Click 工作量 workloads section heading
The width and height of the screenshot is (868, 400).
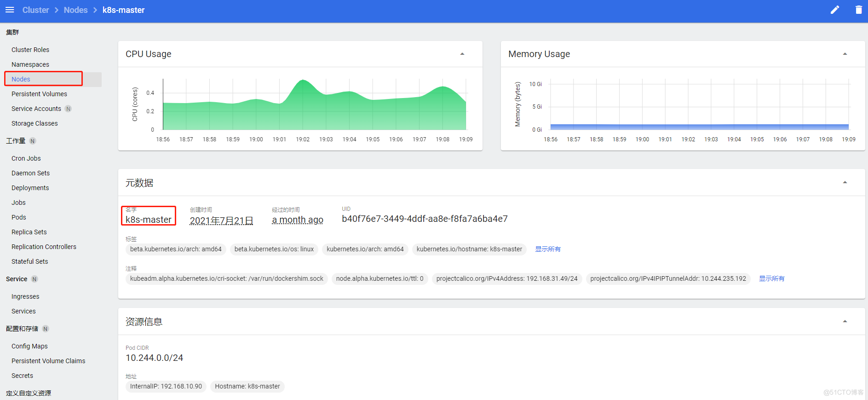(x=16, y=141)
